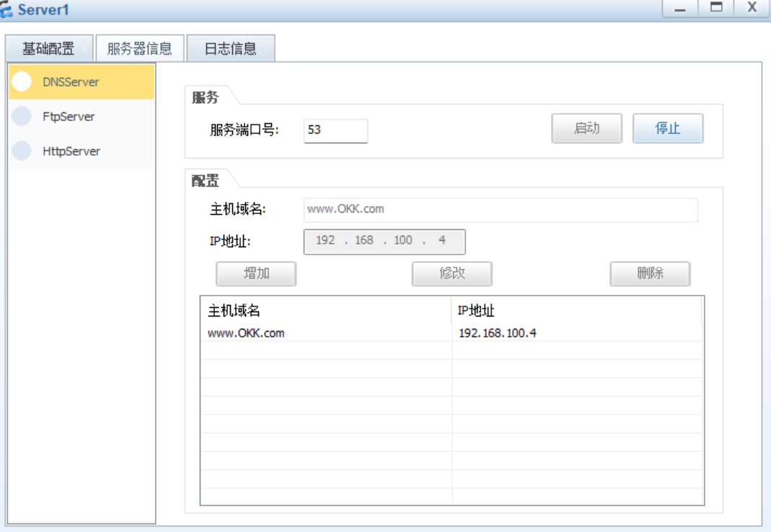Select the FtpServer label in the list
This screenshot has height=532, width=771.
tap(69, 117)
